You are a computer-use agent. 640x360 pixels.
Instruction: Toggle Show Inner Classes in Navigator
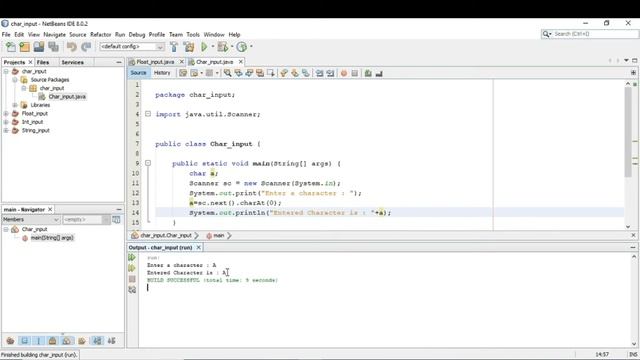pos(67,340)
